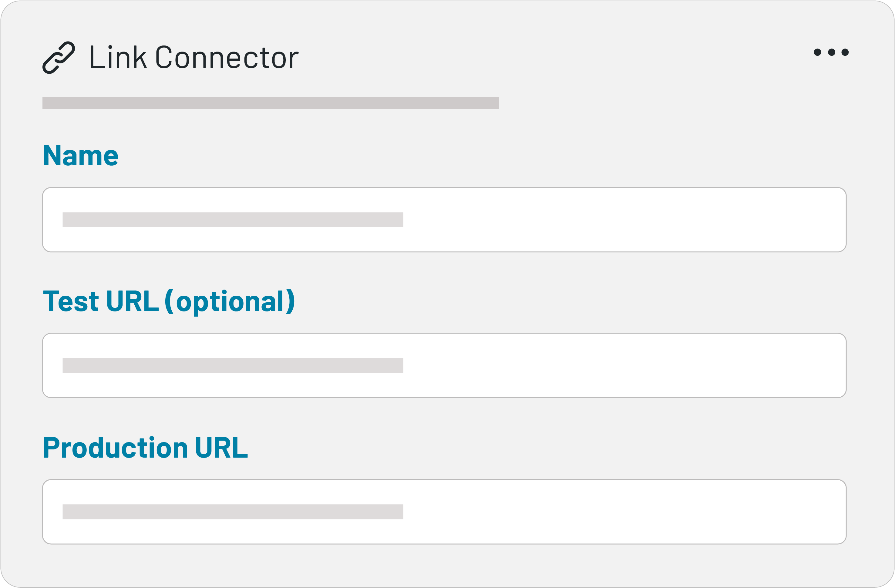Click empty right side of Production URL field
895x588 pixels.
coord(639,512)
